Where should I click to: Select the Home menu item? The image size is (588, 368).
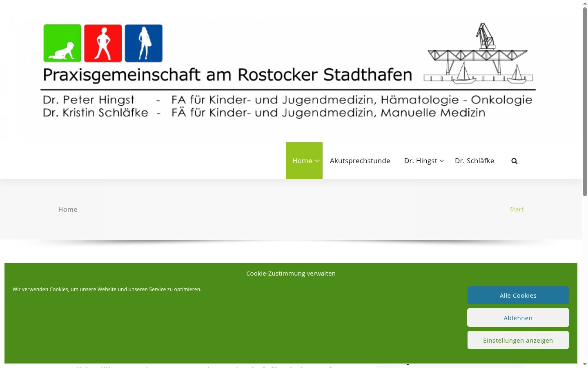tap(302, 161)
